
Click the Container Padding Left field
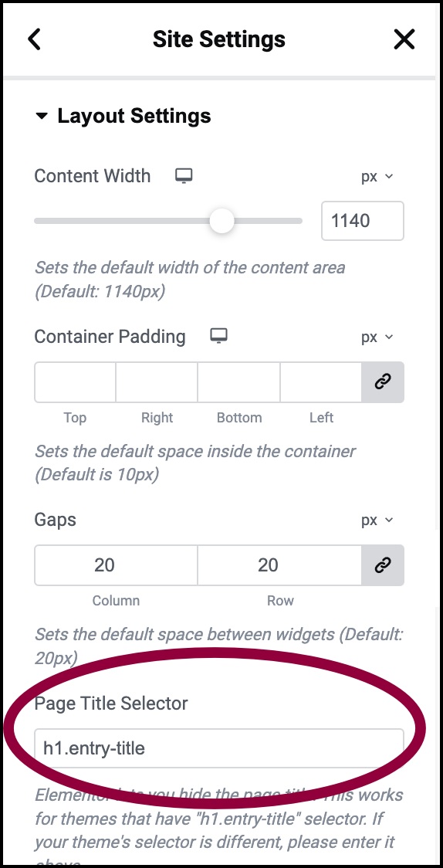321,382
